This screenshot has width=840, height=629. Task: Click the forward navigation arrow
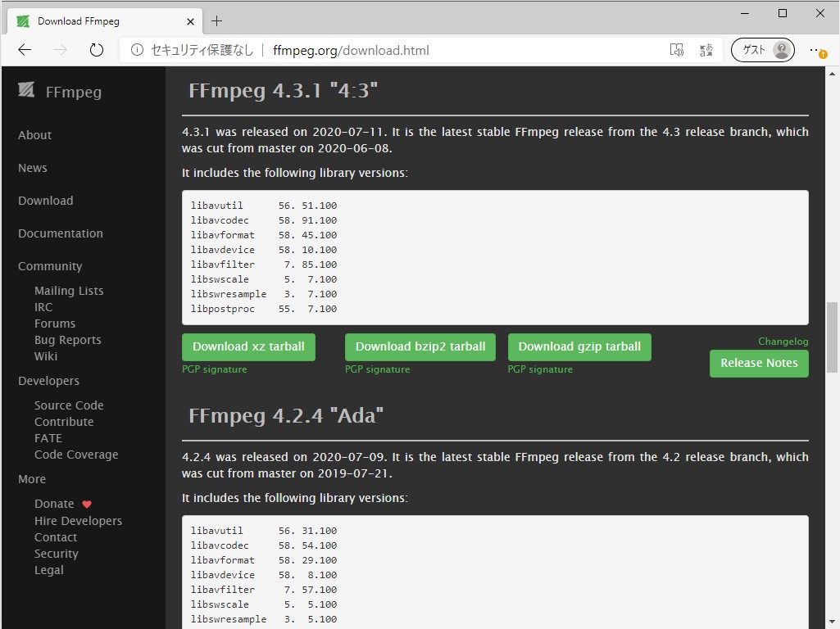pyautogui.click(x=60, y=49)
